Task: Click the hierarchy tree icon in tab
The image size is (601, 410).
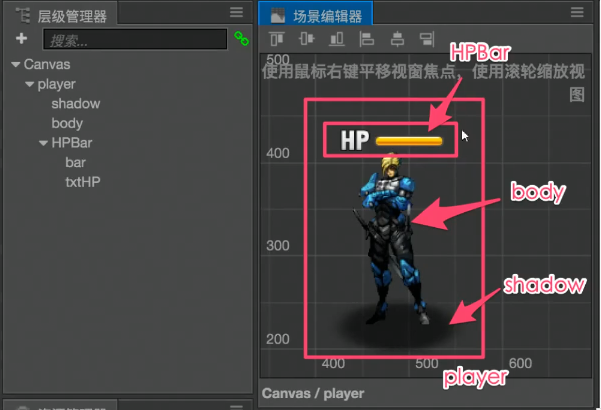Action: 23,15
